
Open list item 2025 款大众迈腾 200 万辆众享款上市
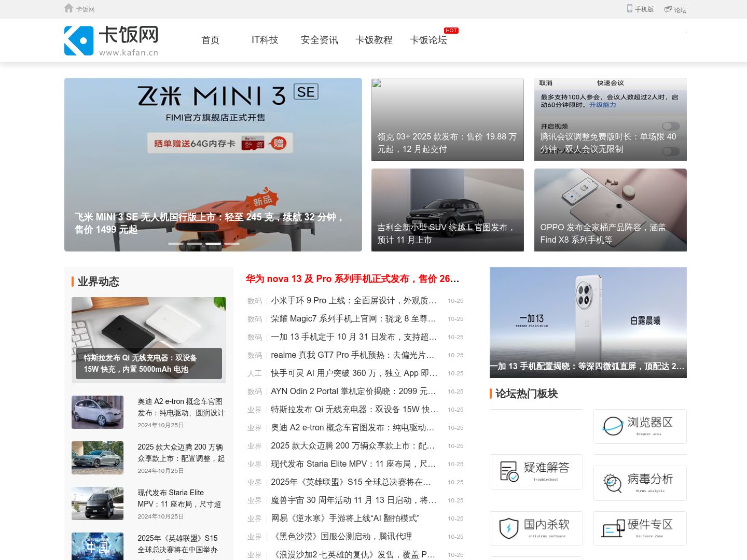coord(353,446)
